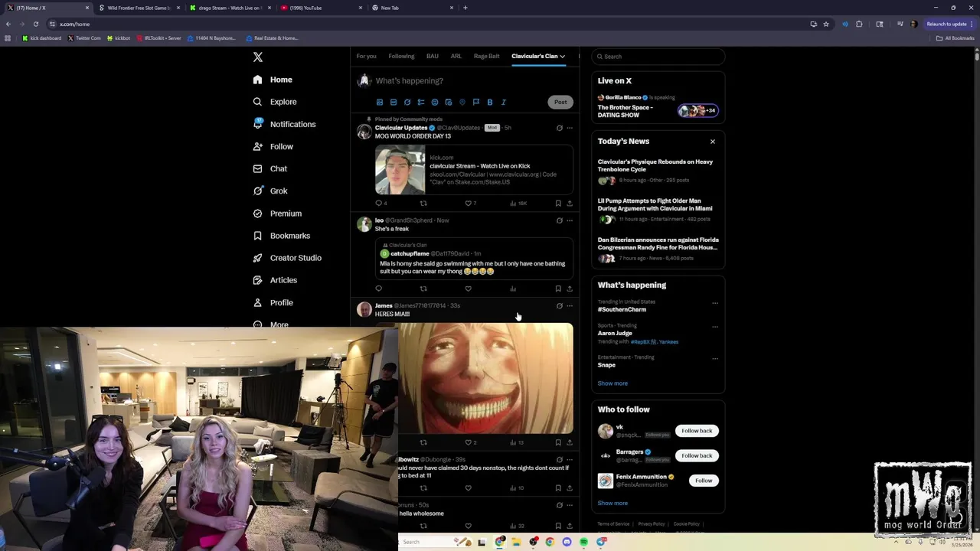Dismiss the Today's News panel
Viewport: 980px width, 551px height.
pos(713,142)
